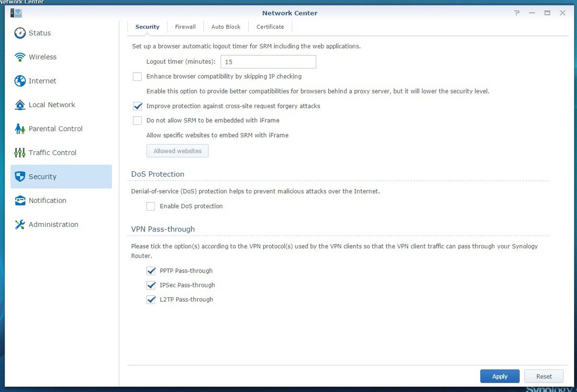Click the Logout timer minutes field
The width and height of the screenshot is (577, 392).
tap(268, 62)
